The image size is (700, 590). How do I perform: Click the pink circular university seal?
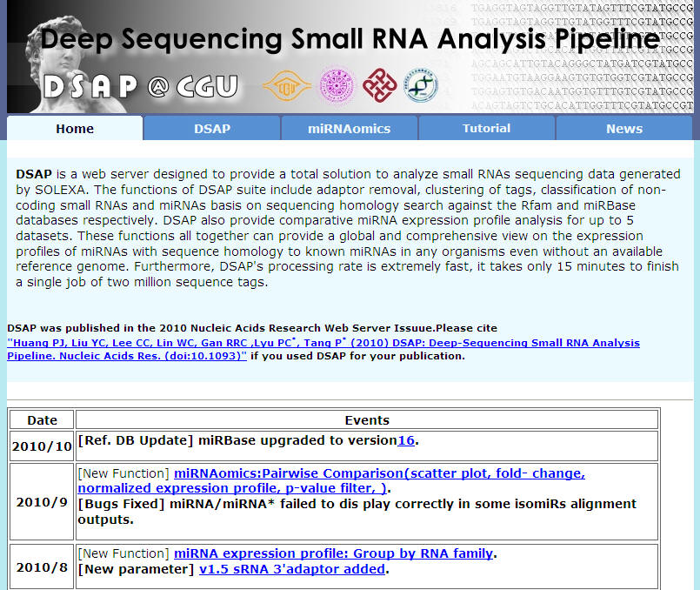tap(337, 85)
